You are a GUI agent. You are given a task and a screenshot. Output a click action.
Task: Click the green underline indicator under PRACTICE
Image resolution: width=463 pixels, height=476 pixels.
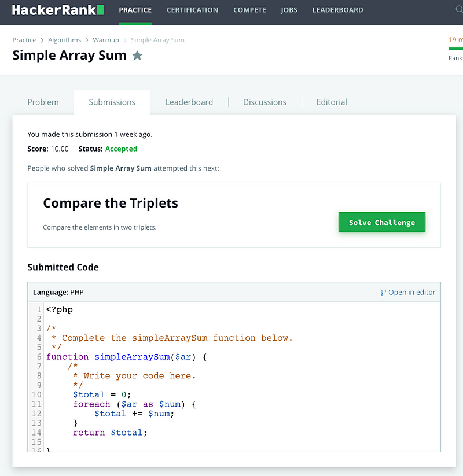pos(135,23)
